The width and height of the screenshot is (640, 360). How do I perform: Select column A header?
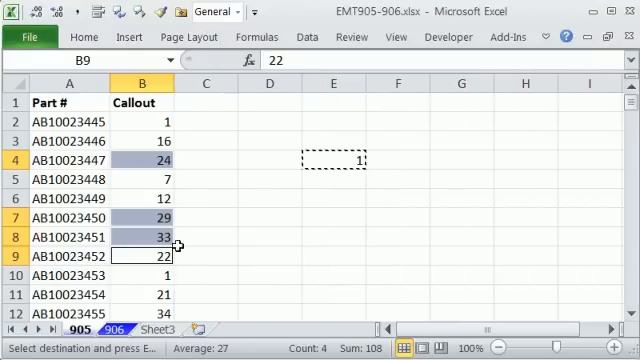(x=69, y=84)
